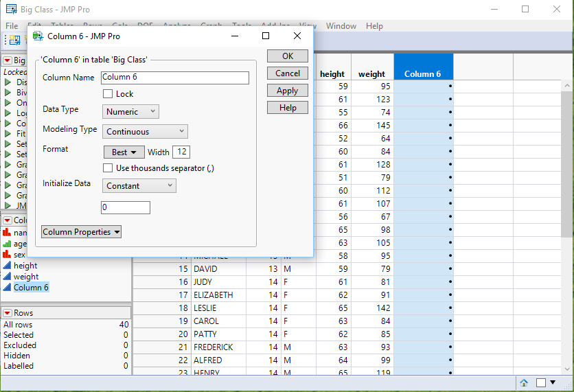574x392 pixels.
Task: Click the constant value field showing 0
Action: tap(125, 207)
